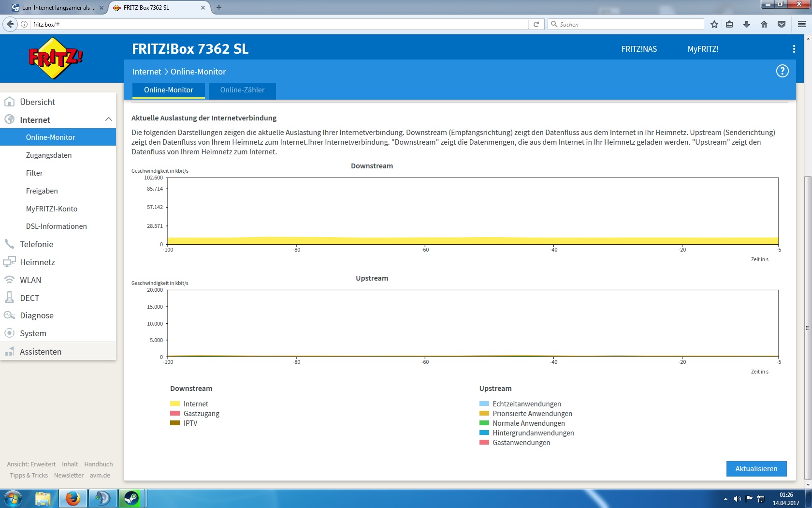
Task: Click the Gastzugang legend color swatch
Action: tap(175, 413)
